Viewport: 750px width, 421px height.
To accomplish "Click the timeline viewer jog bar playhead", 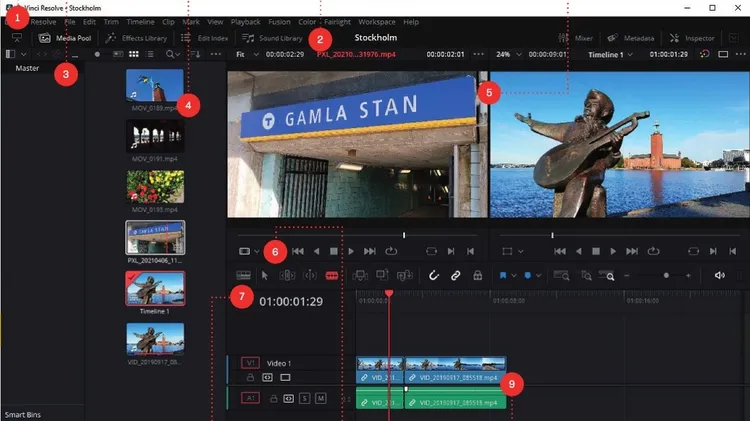I will coord(552,235).
